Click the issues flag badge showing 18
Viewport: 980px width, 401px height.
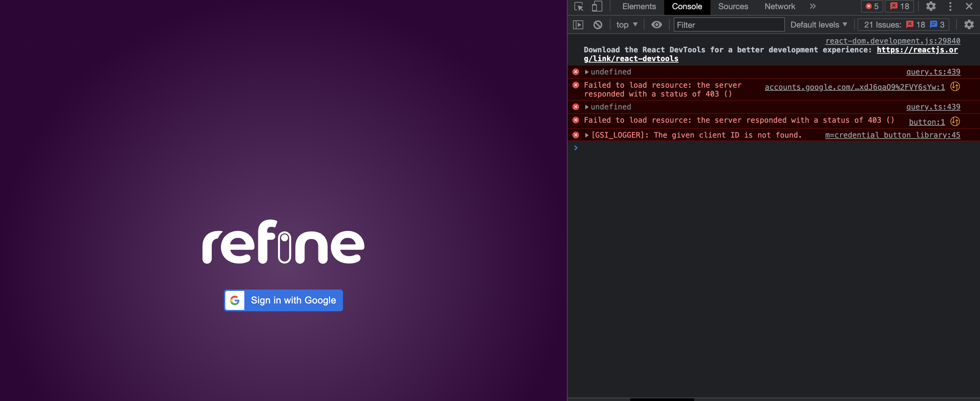[899, 6]
